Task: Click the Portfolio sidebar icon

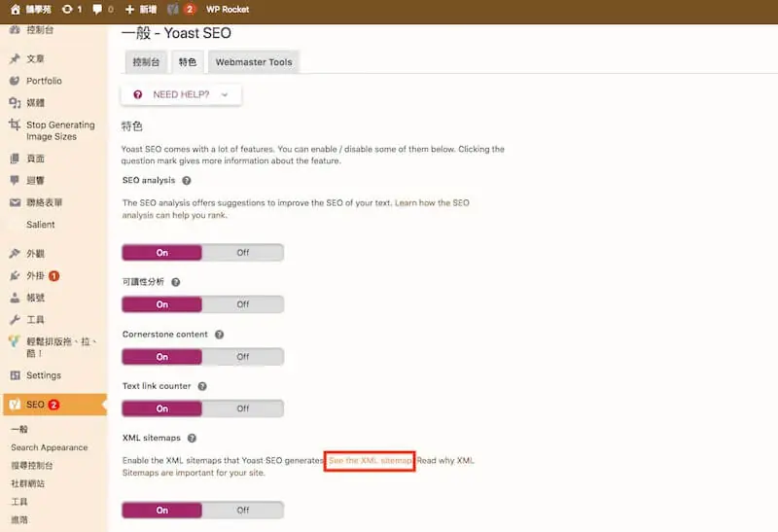Action: (x=15, y=81)
